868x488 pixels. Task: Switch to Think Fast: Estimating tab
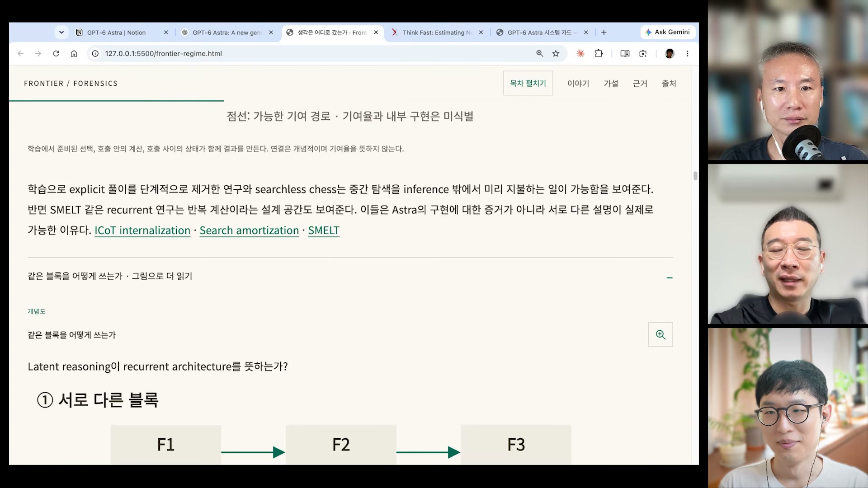(437, 33)
